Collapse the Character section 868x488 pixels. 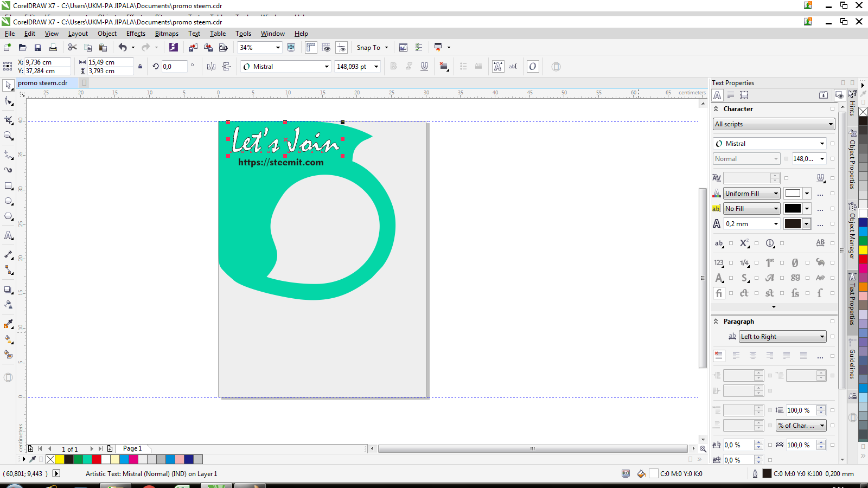click(x=716, y=109)
